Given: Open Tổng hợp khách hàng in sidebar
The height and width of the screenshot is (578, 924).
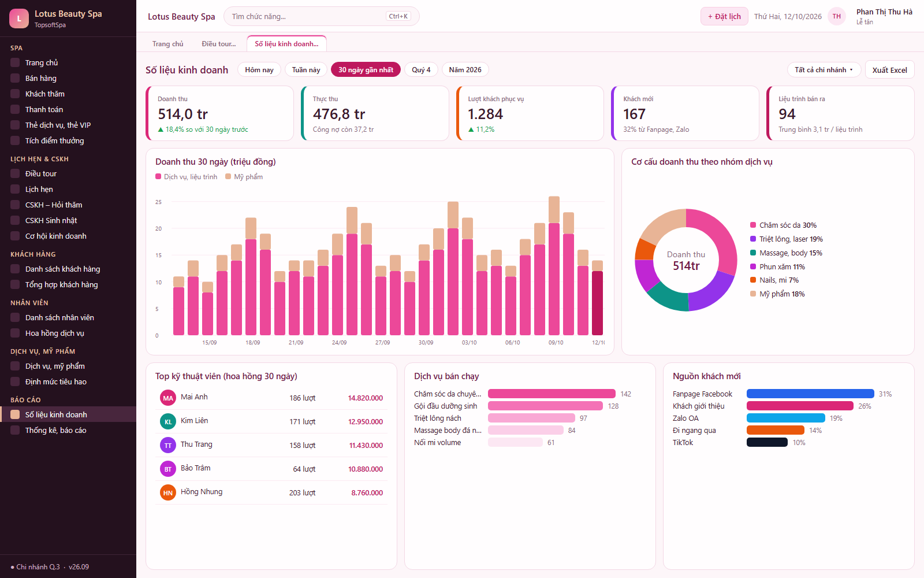Looking at the screenshot, I should pos(68,284).
